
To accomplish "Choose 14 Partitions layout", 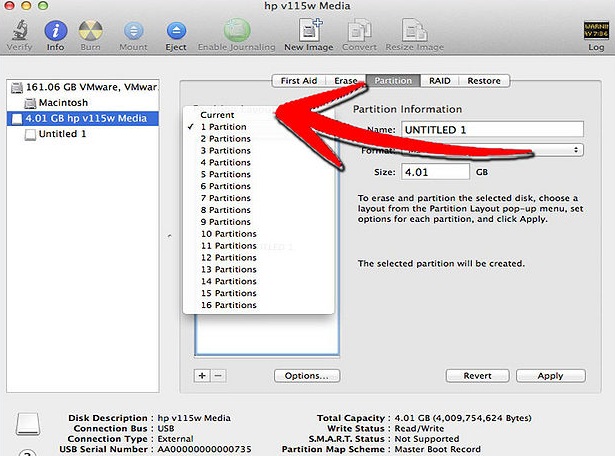I will pyautogui.click(x=258, y=282).
